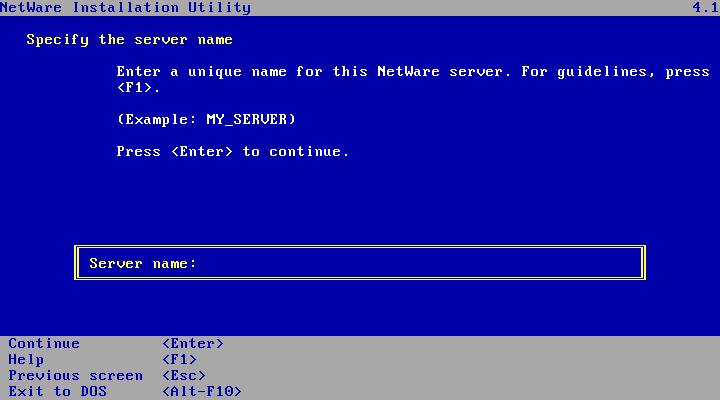Click the 4.1 version number

(706, 7)
